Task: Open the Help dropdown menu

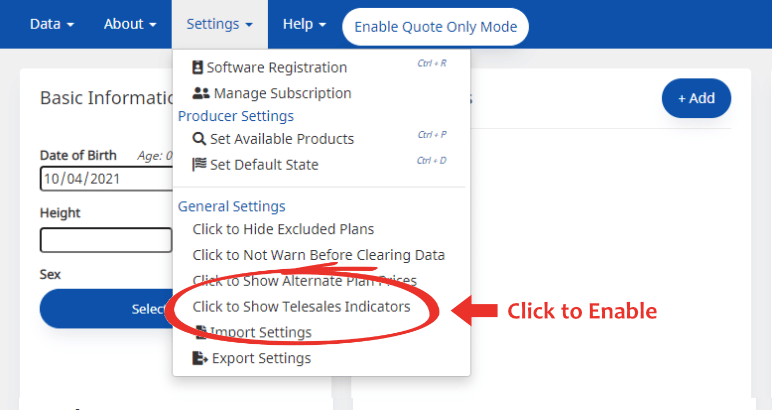Action: coord(304,24)
